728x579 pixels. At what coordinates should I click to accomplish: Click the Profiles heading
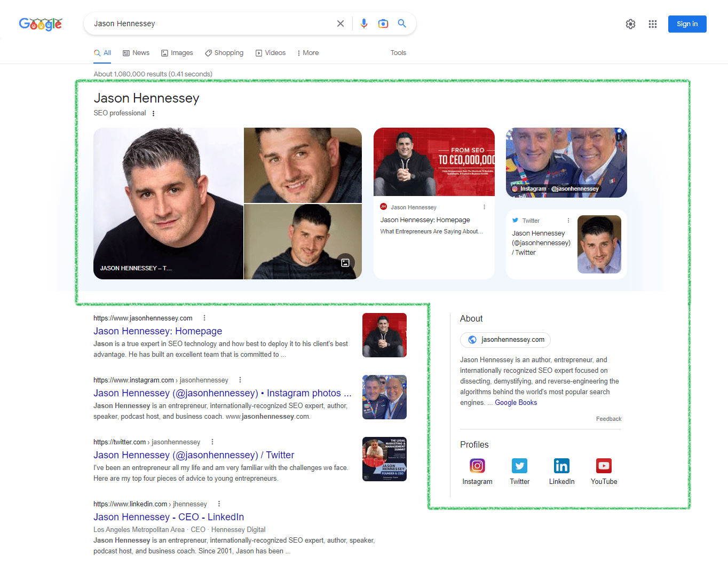coord(474,444)
